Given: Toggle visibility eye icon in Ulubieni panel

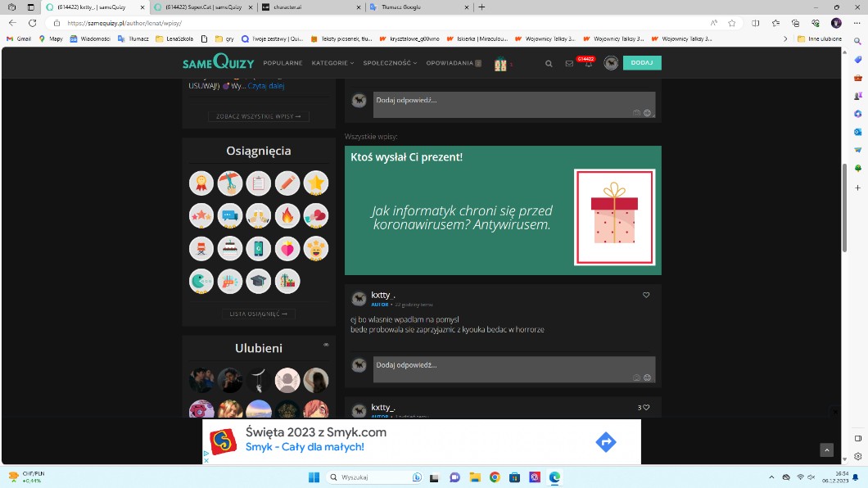Looking at the screenshot, I should click(326, 345).
